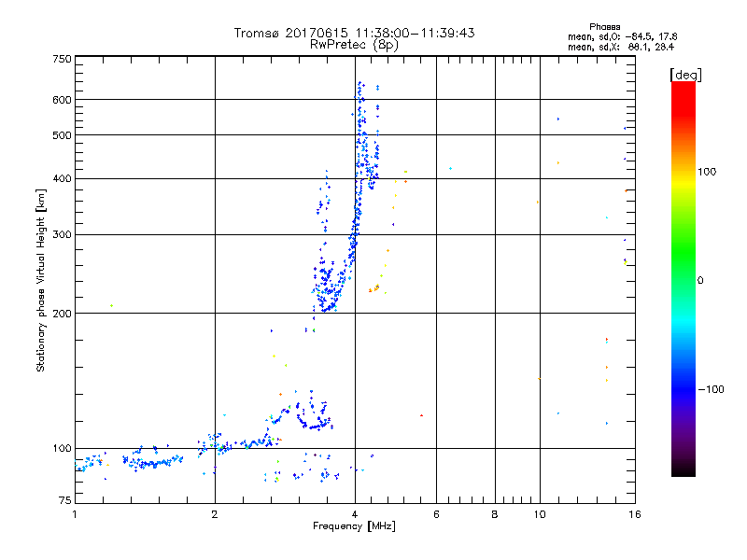Click the 600 km tick label

(x=62, y=100)
